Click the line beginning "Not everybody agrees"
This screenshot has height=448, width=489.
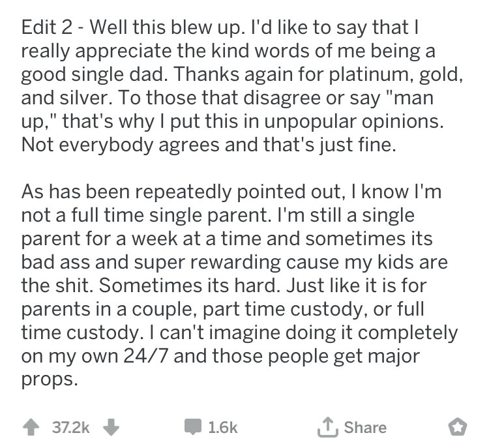(209, 145)
